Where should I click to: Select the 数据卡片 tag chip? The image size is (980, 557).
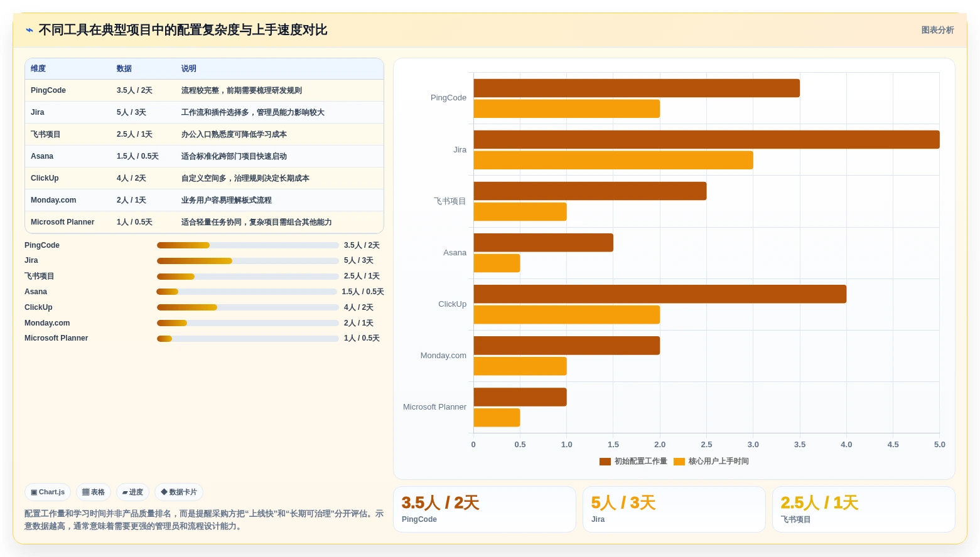tap(179, 492)
